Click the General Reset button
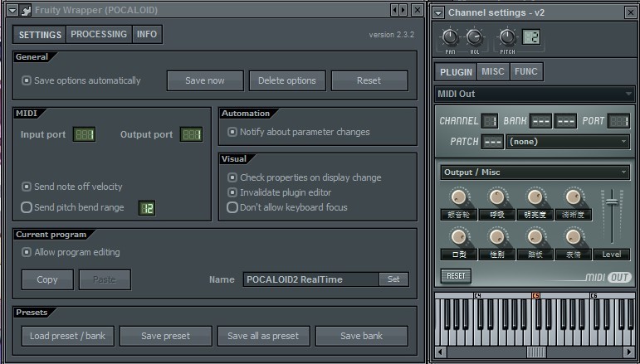Screen dimensions: 640x364 (369, 80)
